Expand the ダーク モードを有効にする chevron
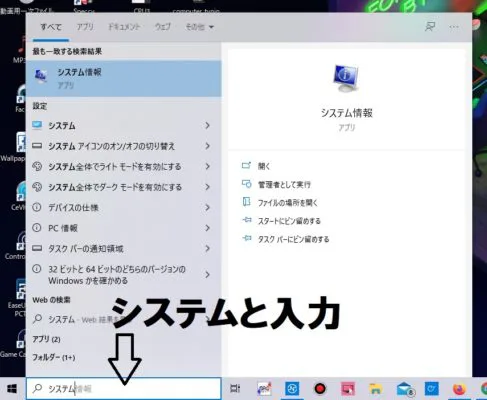This screenshot has width=487, height=400. [207, 187]
